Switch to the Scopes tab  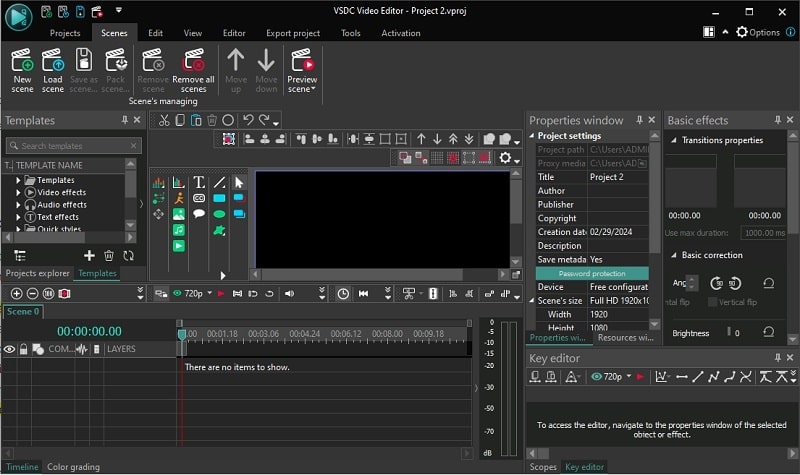(543, 467)
